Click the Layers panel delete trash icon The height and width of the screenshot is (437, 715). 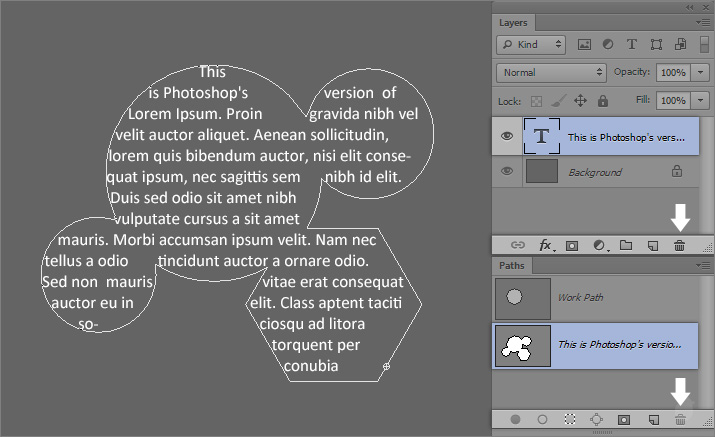[x=679, y=244]
